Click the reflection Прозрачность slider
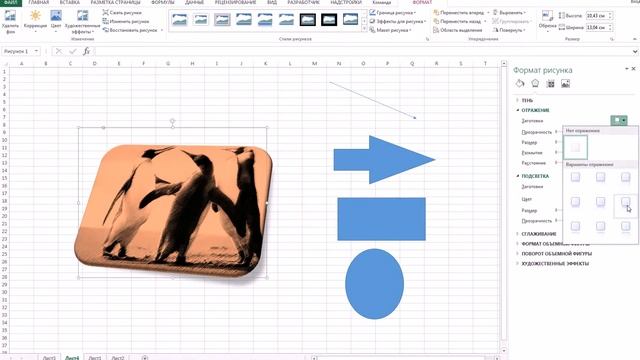Image resolution: width=640 pixels, height=360 pixels. coord(558,132)
